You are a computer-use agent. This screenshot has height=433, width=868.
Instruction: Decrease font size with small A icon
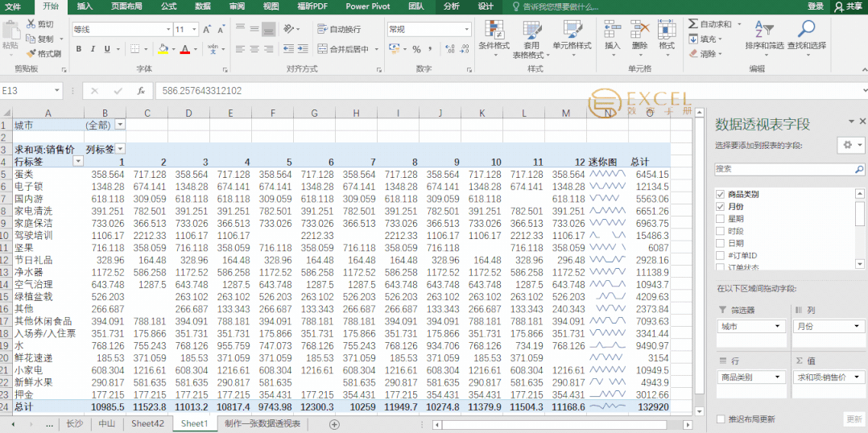(221, 29)
